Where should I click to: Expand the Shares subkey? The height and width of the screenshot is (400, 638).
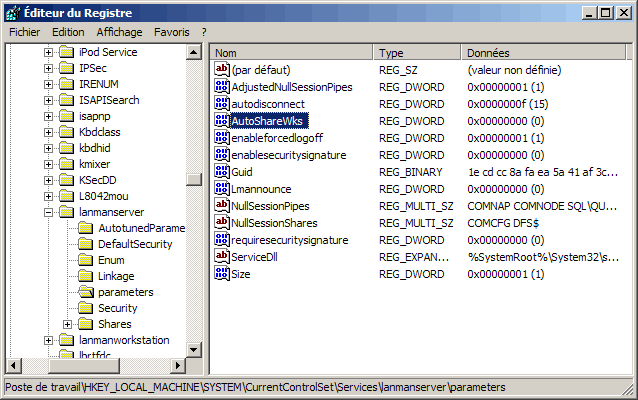68,324
